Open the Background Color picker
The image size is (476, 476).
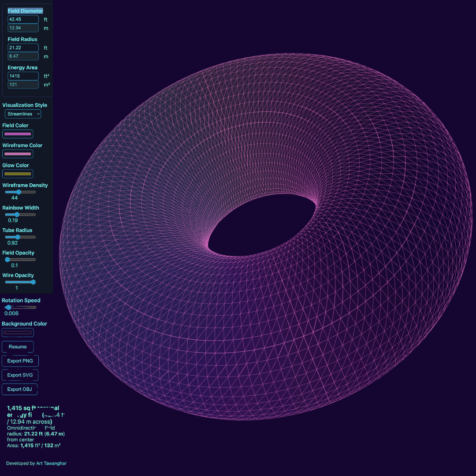pyautogui.click(x=18, y=332)
